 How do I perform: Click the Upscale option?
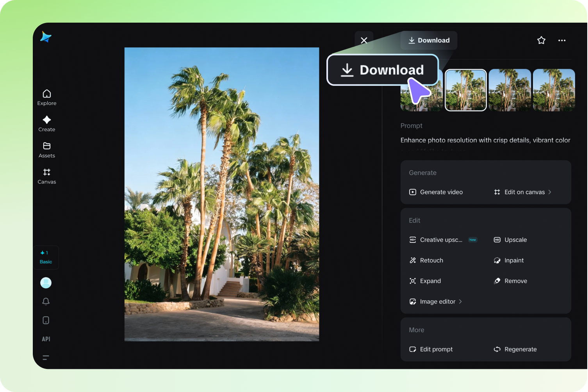[510, 240]
